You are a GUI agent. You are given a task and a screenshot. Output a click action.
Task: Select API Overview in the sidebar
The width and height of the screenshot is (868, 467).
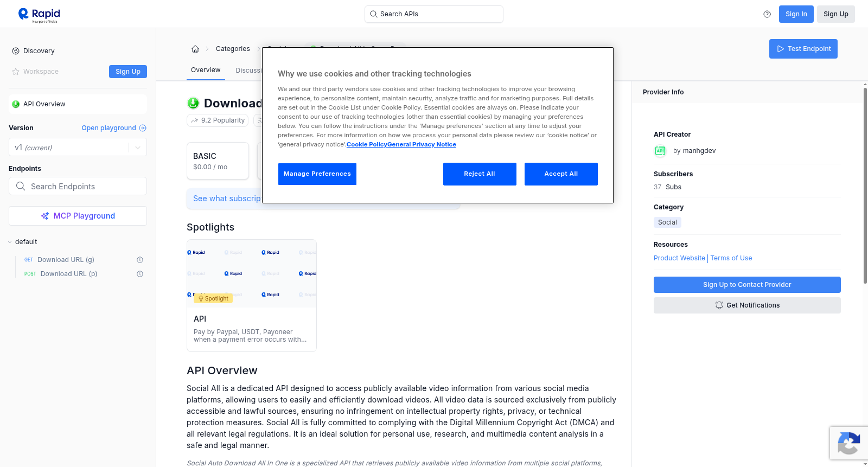(78, 104)
